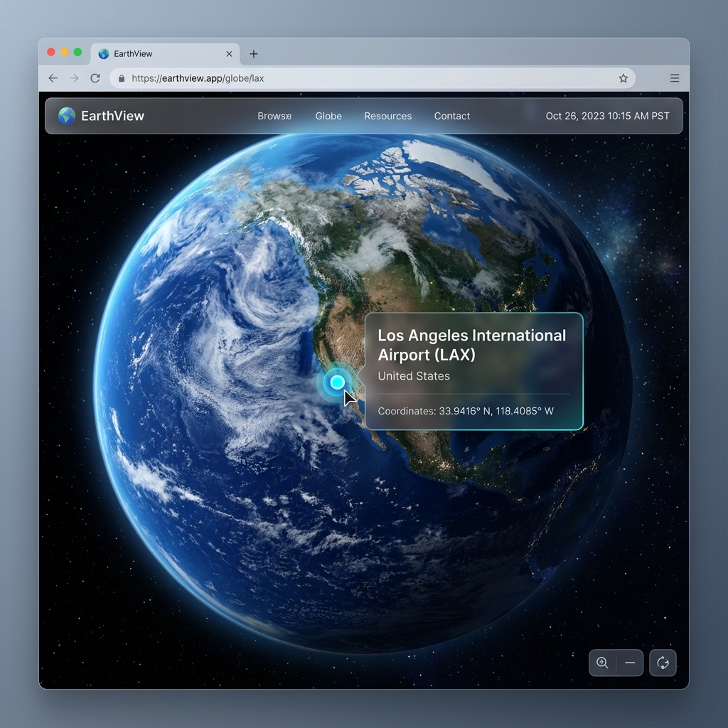The image size is (728, 728).
Task: Open a new tab with the plus button
Action: 254,54
